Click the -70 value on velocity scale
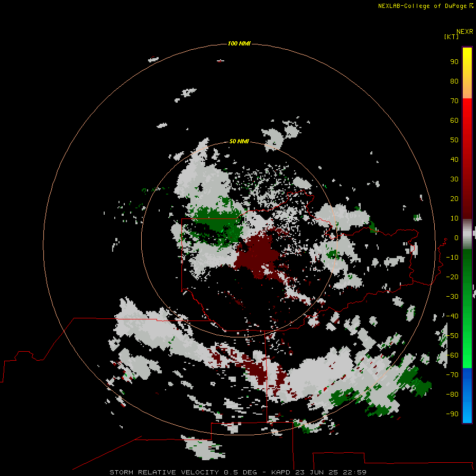476x476 pixels. pyautogui.click(x=452, y=374)
